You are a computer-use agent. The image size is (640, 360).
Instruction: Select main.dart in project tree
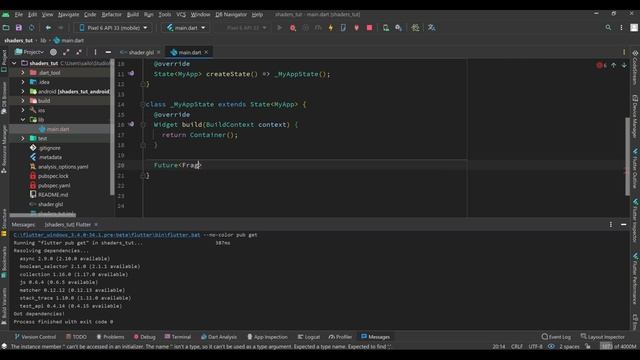(x=58, y=129)
